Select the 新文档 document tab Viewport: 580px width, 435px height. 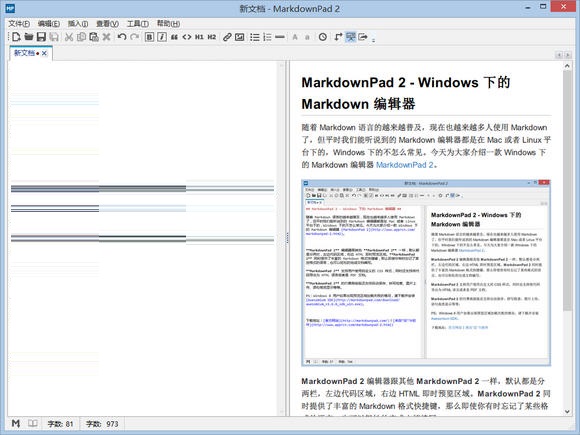24,53
